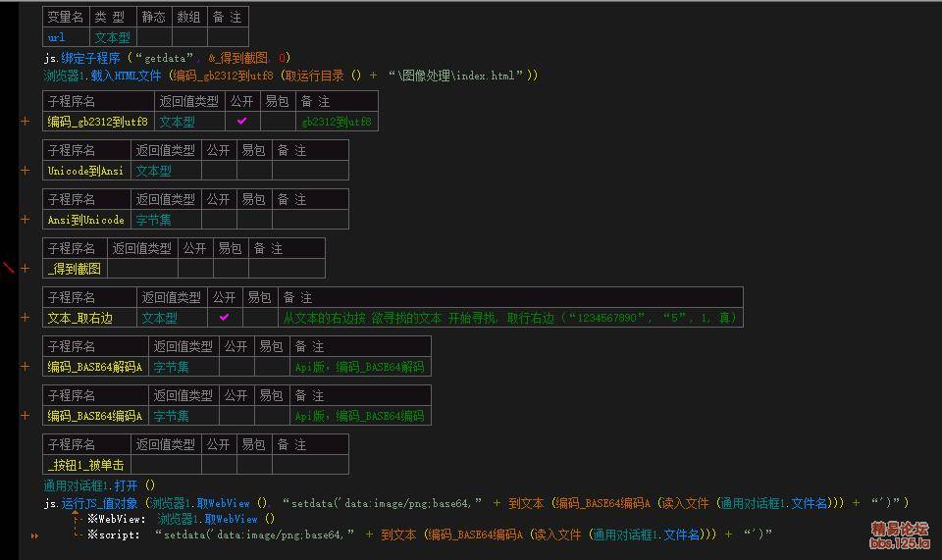Screen dimensions: 942x560
Task: Uncheck 公开 for 文本_取右边
Action: [x=225, y=318]
